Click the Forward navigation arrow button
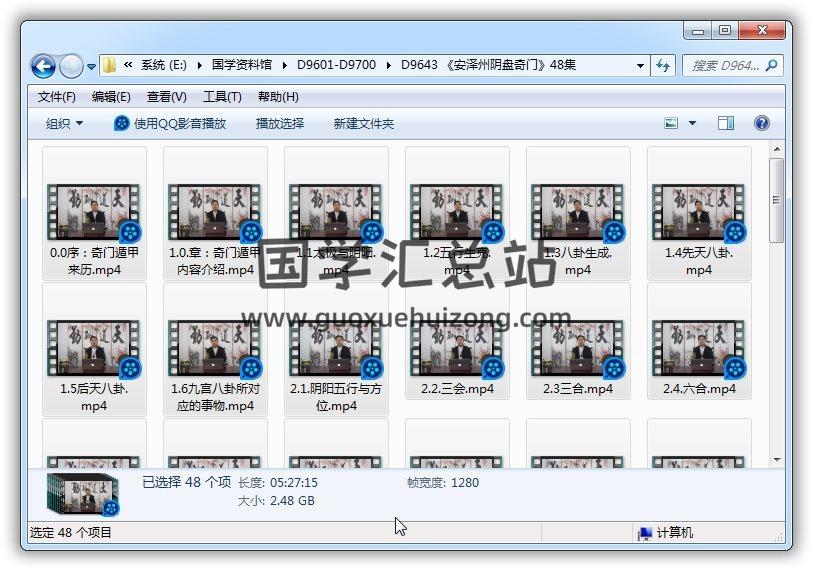Screen dimensions: 813x571 pyautogui.click(x=71, y=66)
